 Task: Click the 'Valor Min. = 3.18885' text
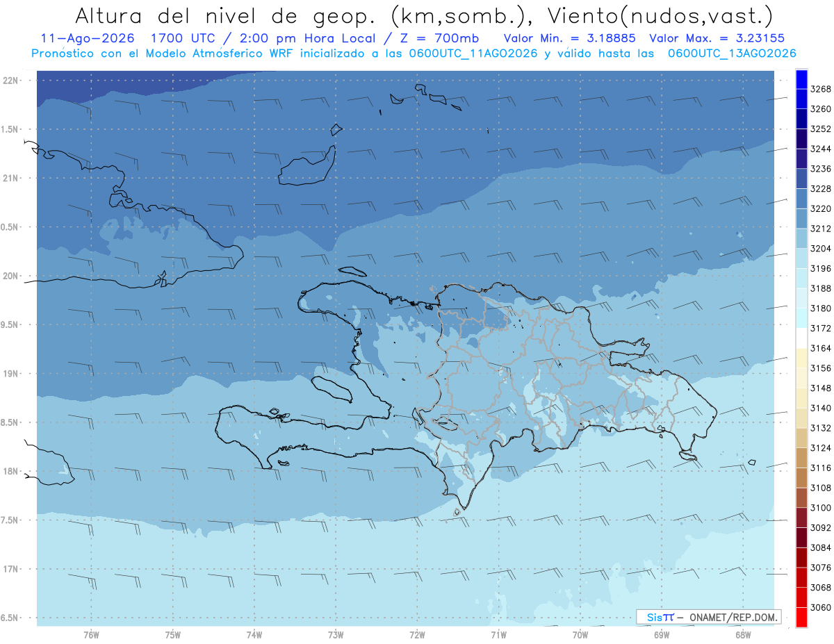click(569, 39)
